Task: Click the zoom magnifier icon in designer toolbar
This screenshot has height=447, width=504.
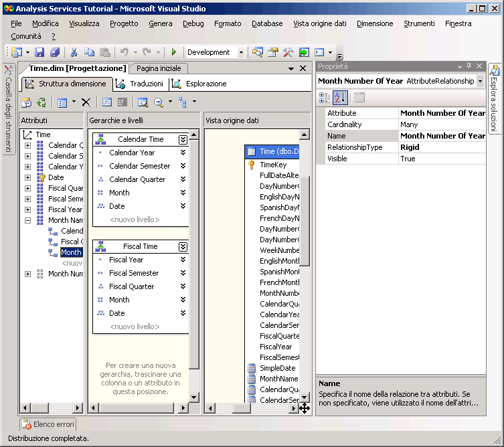Action: click(x=159, y=102)
